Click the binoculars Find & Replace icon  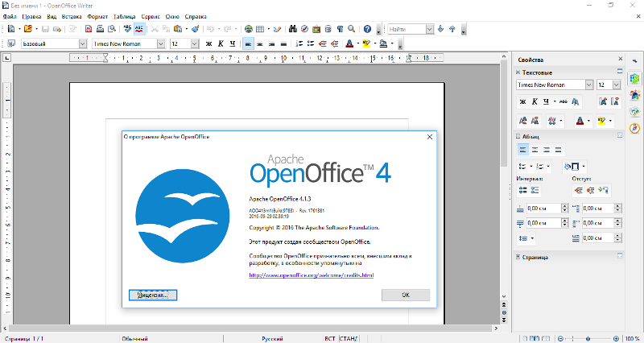click(x=293, y=29)
